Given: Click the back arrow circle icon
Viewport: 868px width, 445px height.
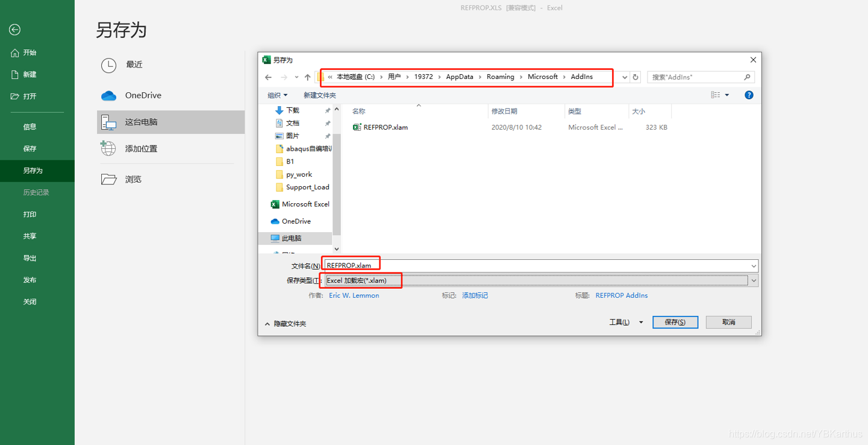Looking at the screenshot, I should (x=15, y=30).
